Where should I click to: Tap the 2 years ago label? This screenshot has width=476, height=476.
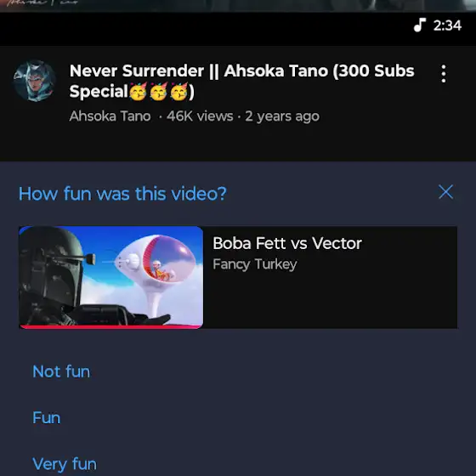282,116
